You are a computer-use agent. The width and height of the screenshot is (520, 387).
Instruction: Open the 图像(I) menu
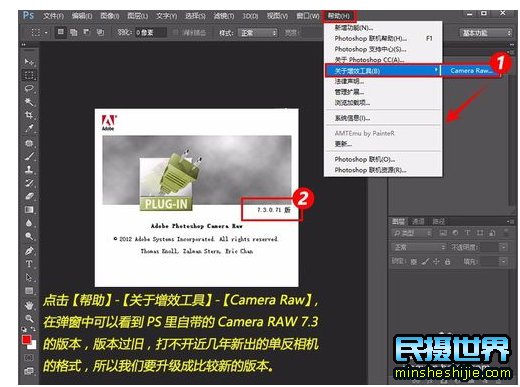(x=110, y=16)
